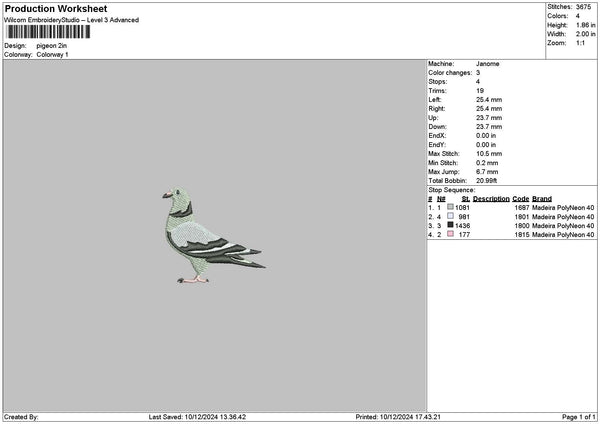Click 'Madeira PolyNeon 40' in the 1815 row
The image size is (600, 424).
(563, 235)
